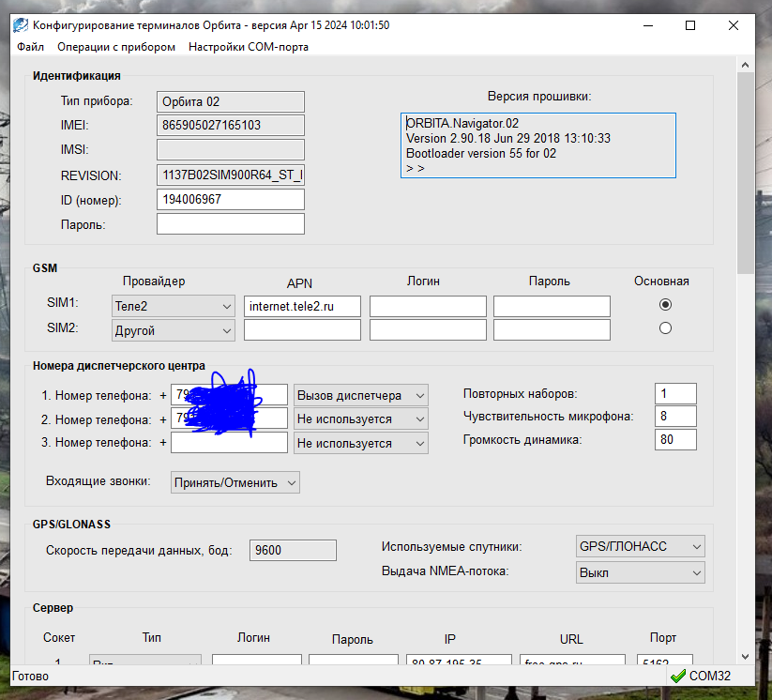
Task: Open the Настройки COM-порта menu
Action: pyautogui.click(x=249, y=47)
